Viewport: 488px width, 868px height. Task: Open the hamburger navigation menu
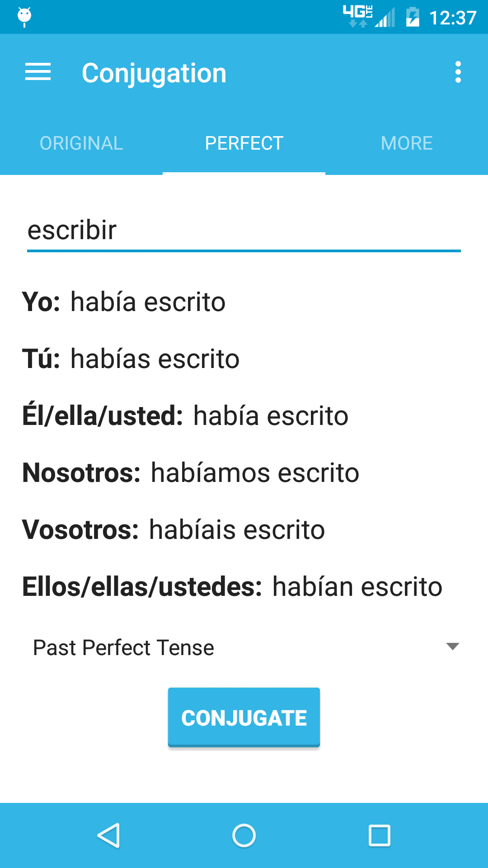(38, 72)
